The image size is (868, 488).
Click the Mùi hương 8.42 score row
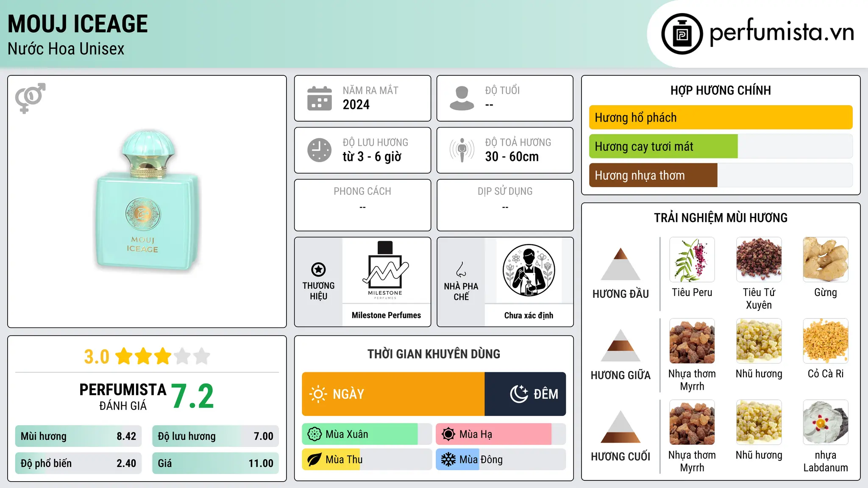tap(78, 436)
